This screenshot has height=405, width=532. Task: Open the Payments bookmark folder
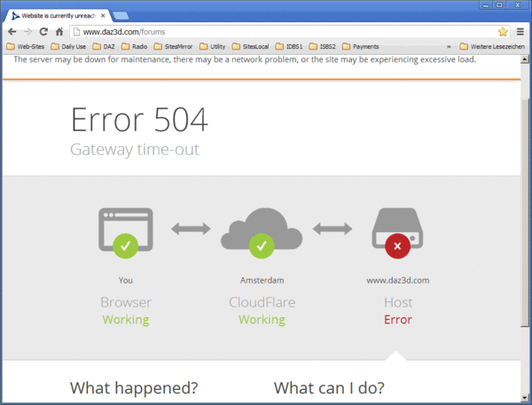click(360, 46)
